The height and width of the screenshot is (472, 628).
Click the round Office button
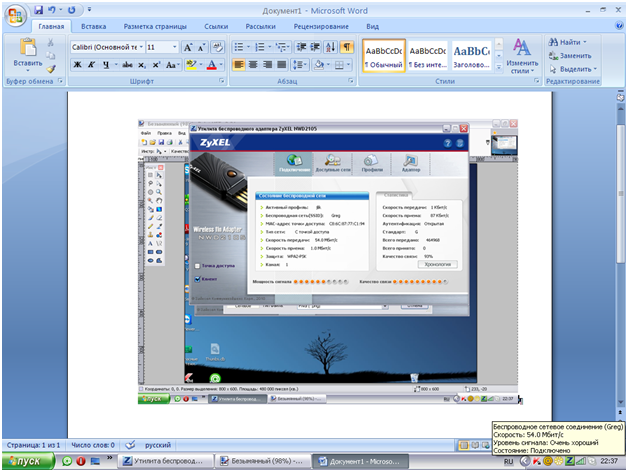click(x=16, y=16)
